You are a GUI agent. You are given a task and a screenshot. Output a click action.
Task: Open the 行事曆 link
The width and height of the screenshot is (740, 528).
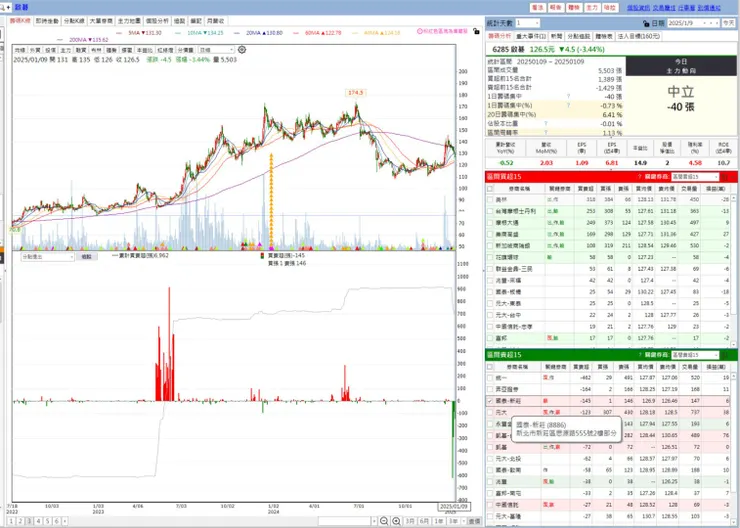tap(686, 8)
